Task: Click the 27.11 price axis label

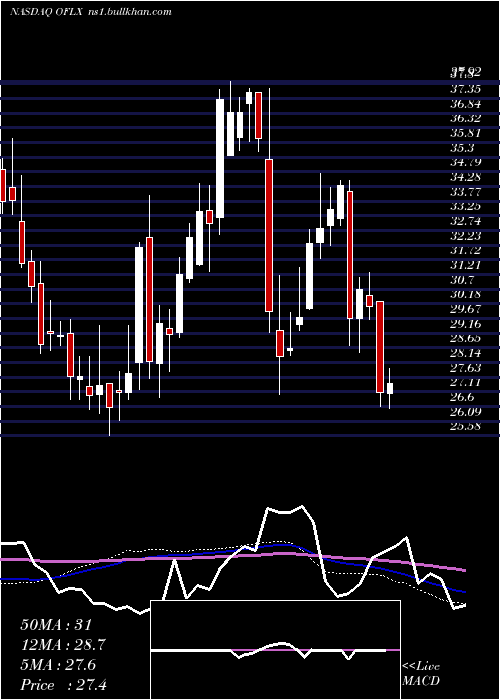Action: 465,382
